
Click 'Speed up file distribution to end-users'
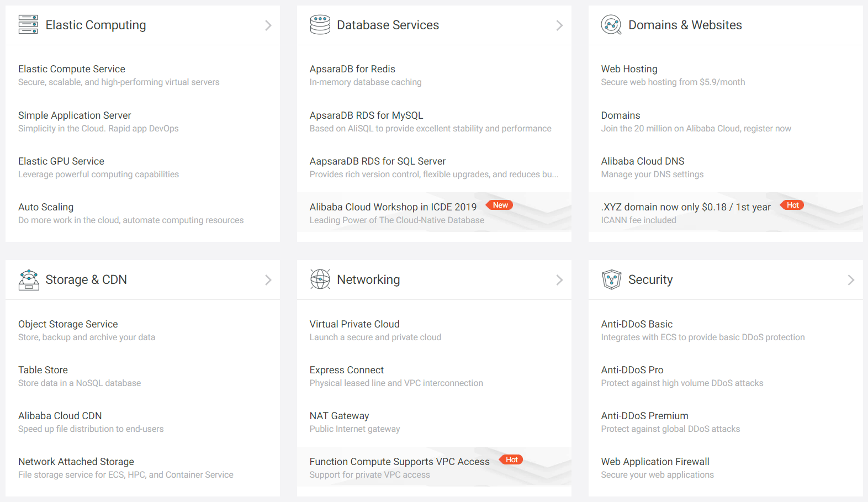pyautogui.click(x=91, y=429)
